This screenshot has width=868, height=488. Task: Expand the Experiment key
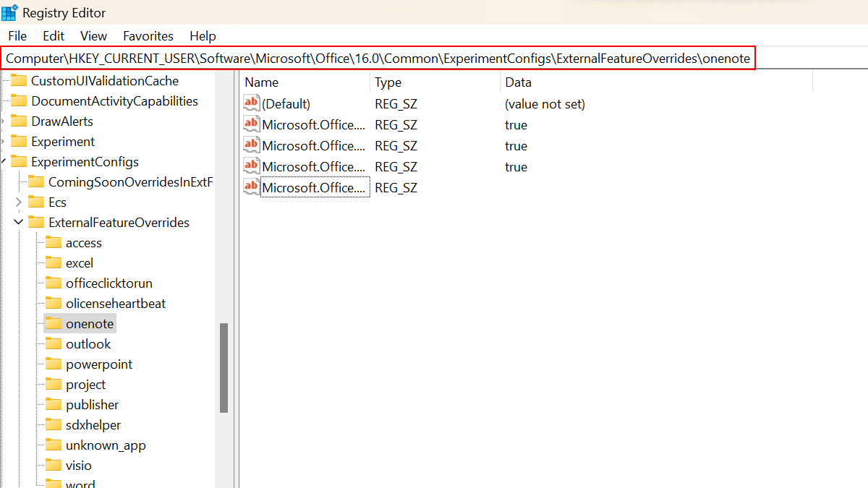[x=3, y=142]
